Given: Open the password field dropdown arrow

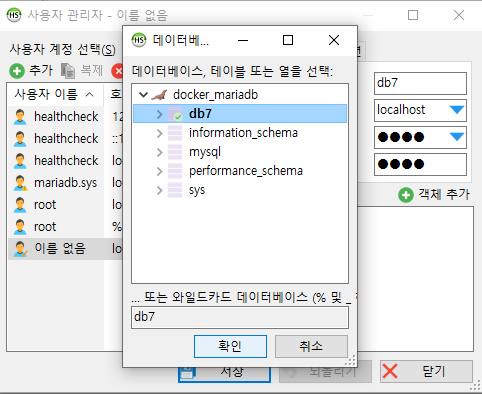Looking at the screenshot, I should click(x=457, y=137).
